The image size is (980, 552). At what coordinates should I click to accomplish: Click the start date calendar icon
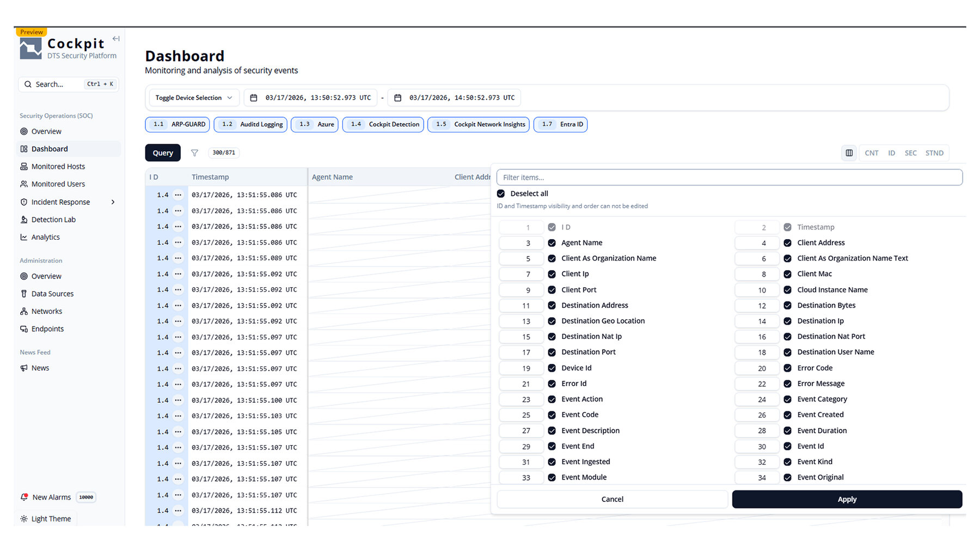click(254, 98)
